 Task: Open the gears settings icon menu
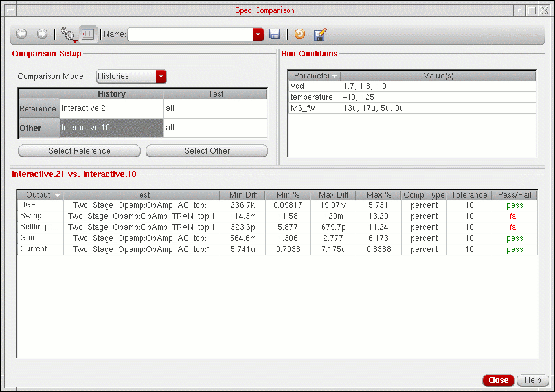(67, 34)
